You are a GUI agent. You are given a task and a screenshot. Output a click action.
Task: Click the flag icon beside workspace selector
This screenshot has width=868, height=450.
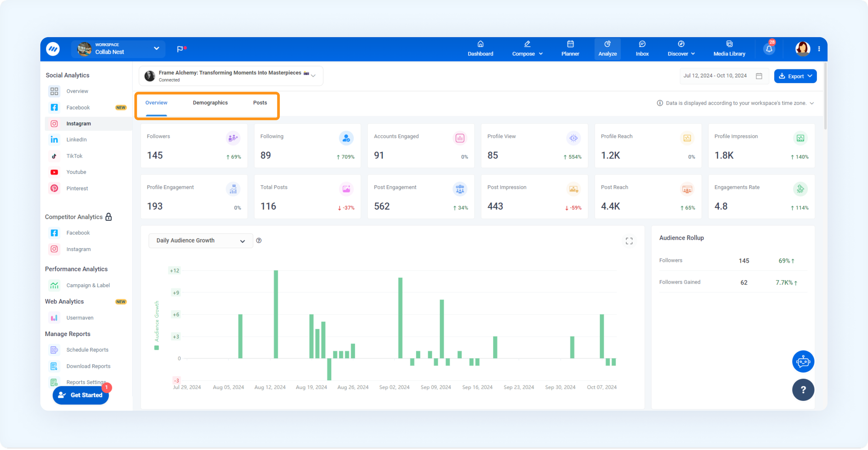[180, 49]
